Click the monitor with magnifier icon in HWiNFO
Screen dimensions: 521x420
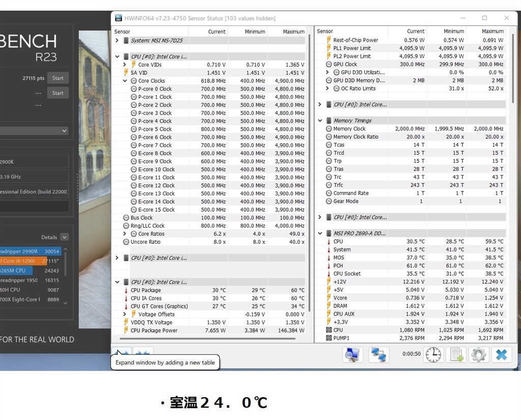[x=353, y=354]
